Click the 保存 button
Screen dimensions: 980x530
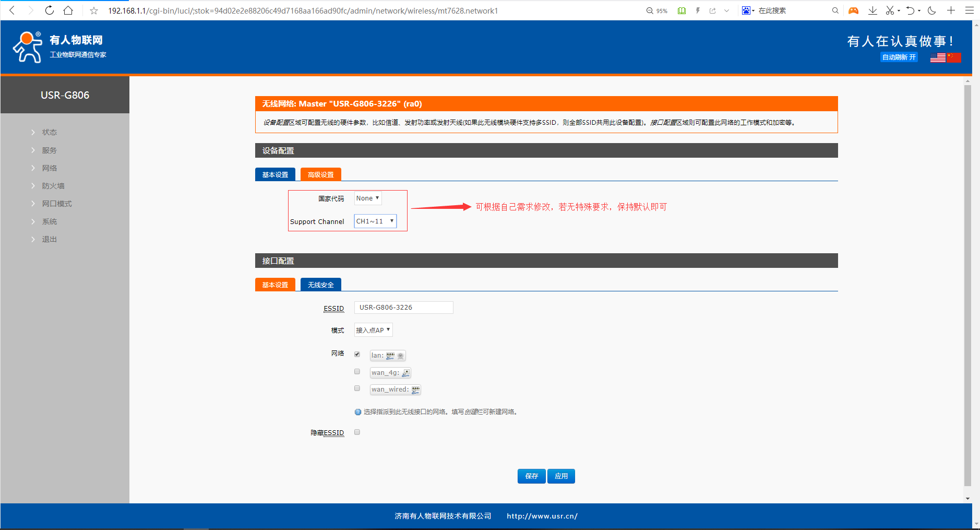pos(531,476)
